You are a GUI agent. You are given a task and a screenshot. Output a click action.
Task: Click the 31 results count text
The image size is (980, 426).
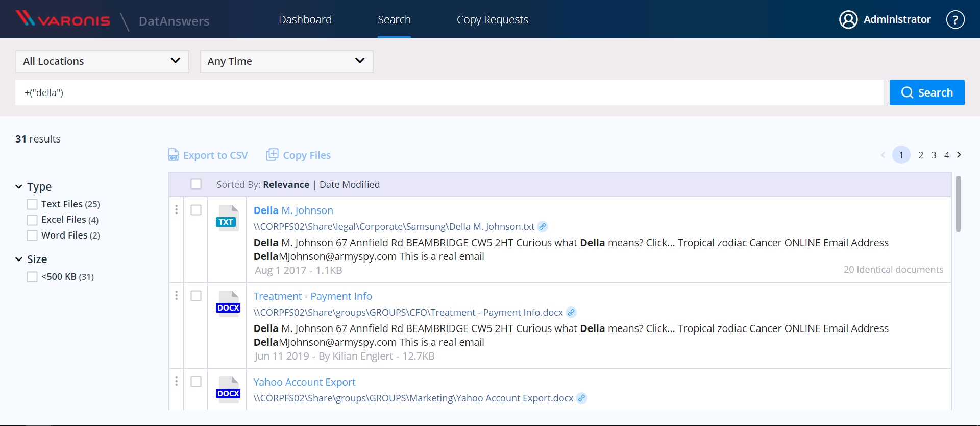click(x=38, y=139)
